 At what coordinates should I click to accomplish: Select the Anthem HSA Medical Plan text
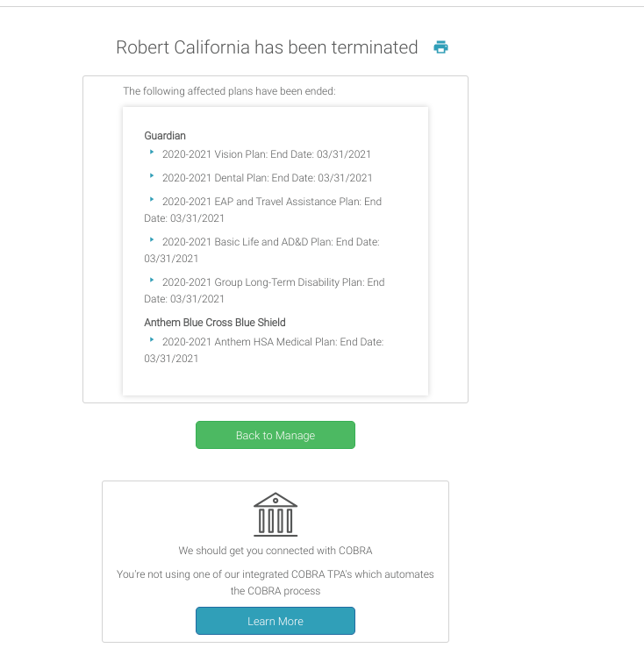[272, 341]
